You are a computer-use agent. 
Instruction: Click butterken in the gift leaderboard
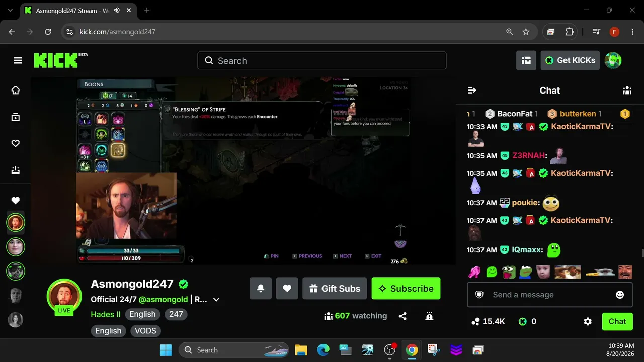[578, 114]
